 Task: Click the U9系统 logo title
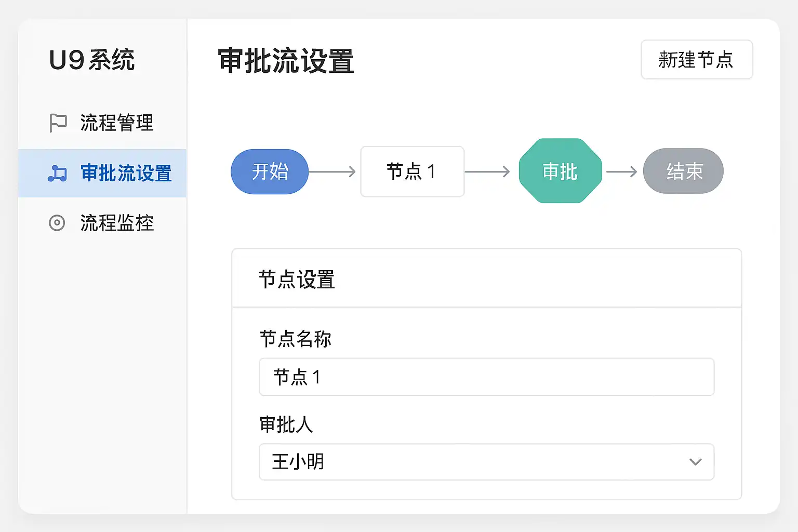coord(92,60)
